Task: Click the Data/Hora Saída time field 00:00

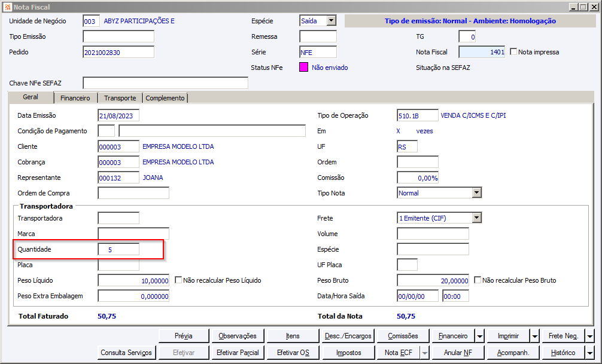Action: point(455,296)
